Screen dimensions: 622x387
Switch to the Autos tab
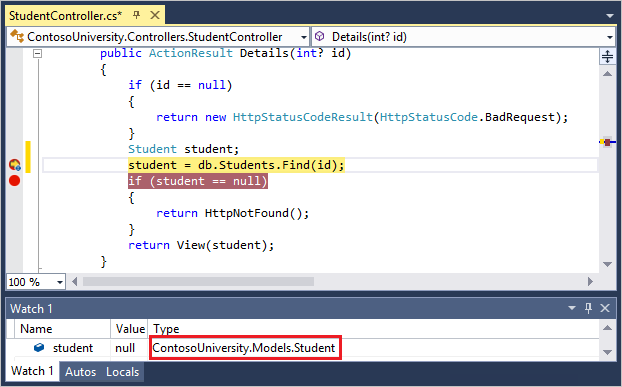(x=81, y=372)
